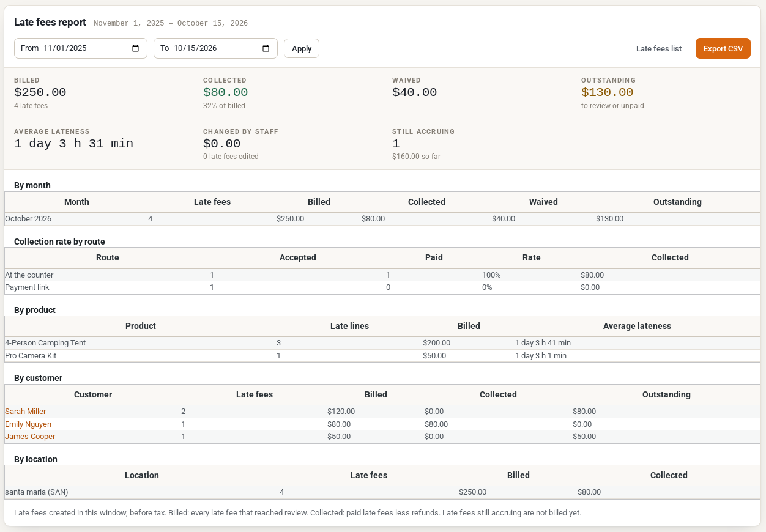Screen dimensions: 766x532
Task: Click the '$160.00 so far' note
Action: click(x=417, y=157)
